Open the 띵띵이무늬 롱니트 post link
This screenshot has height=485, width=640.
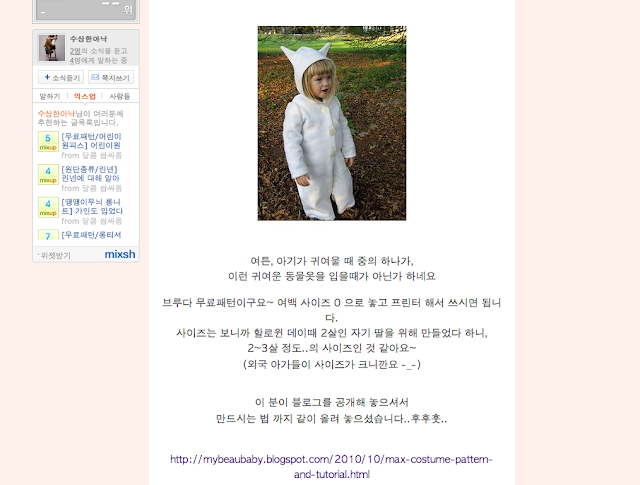tap(92, 206)
